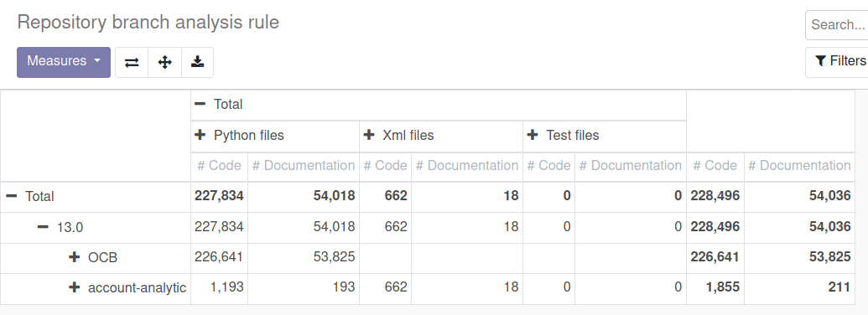Image resolution: width=868 pixels, height=315 pixels.
Task: Select the OCB Python code value 226,641
Action: pos(219,258)
